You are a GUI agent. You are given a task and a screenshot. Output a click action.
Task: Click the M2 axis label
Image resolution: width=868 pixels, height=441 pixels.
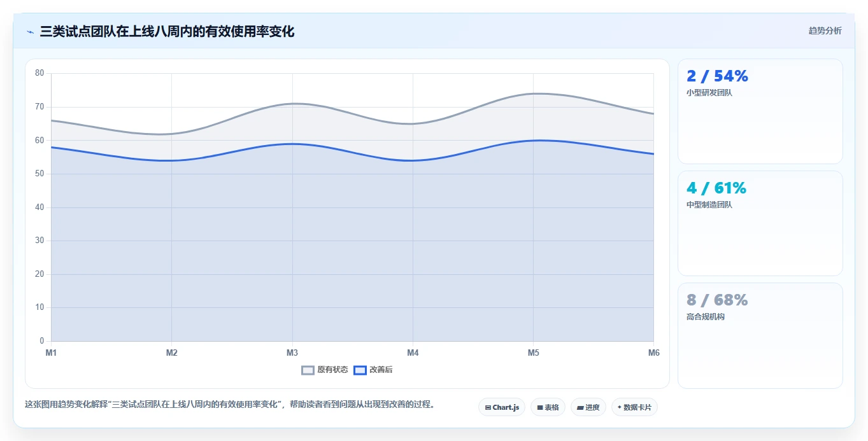click(171, 353)
